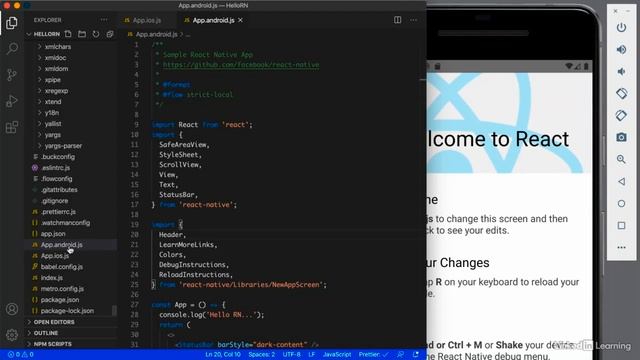640x360 pixels.
Task: Change end of line sequence LF
Action: 311,354
